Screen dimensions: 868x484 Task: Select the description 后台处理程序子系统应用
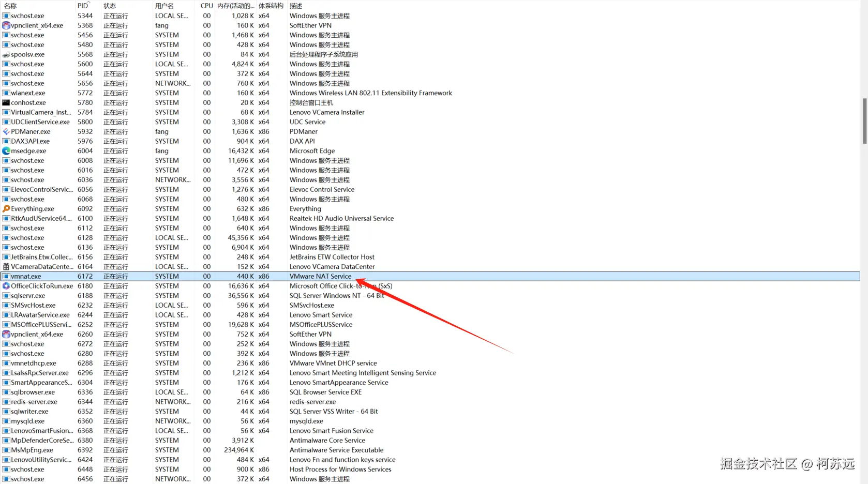324,54
